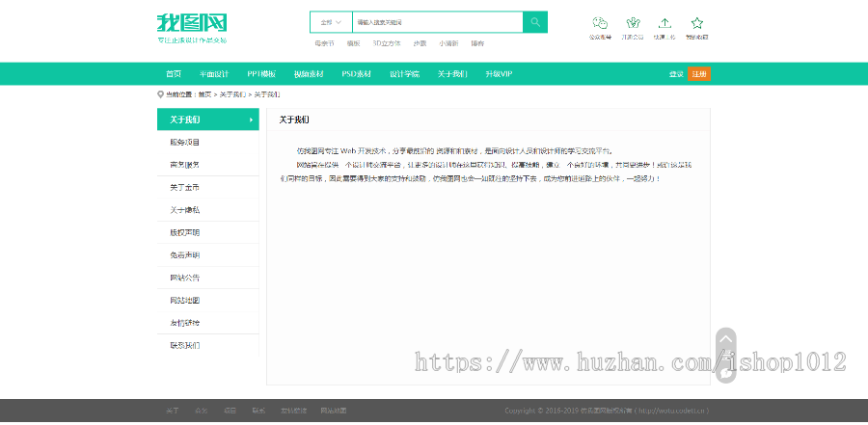The width and height of the screenshot is (868, 425).
Task: Click the 3D立方体 hot search keyword
Action: pos(387,43)
